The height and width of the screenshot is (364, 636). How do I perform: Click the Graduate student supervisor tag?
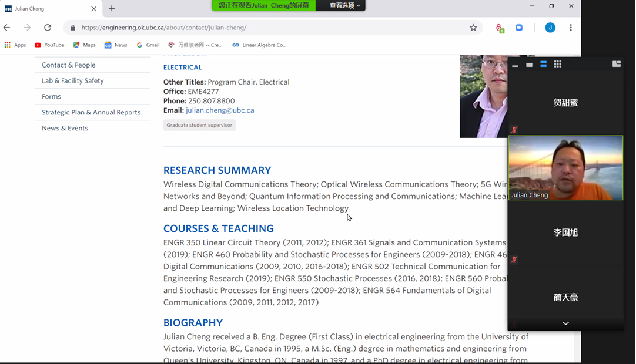pos(199,125)
